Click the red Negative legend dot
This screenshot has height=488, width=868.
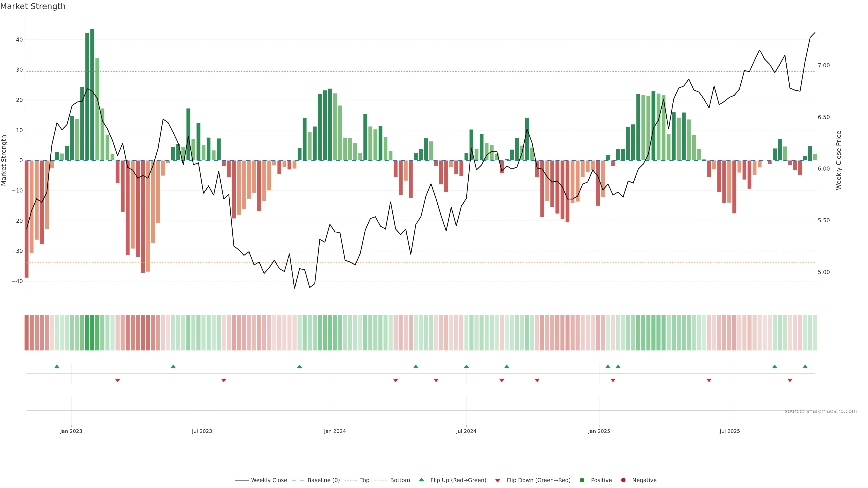pos(623,480)
